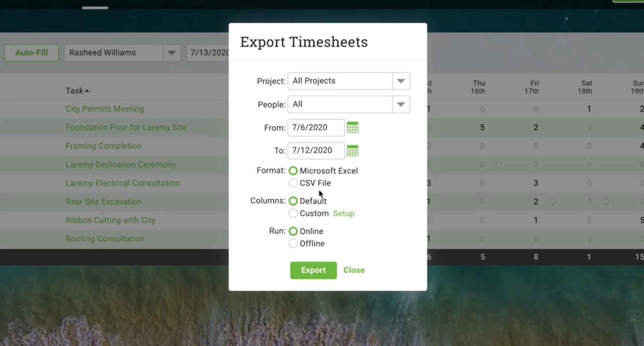This screenshot has width=644, height=346.
Task: Choose Default columns option
Action: 293,201
